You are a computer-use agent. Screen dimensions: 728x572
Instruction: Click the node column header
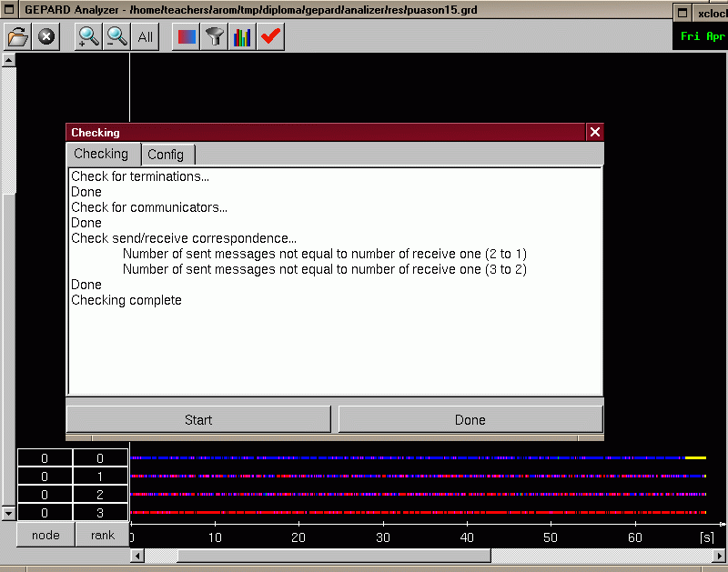click(45, 535)
